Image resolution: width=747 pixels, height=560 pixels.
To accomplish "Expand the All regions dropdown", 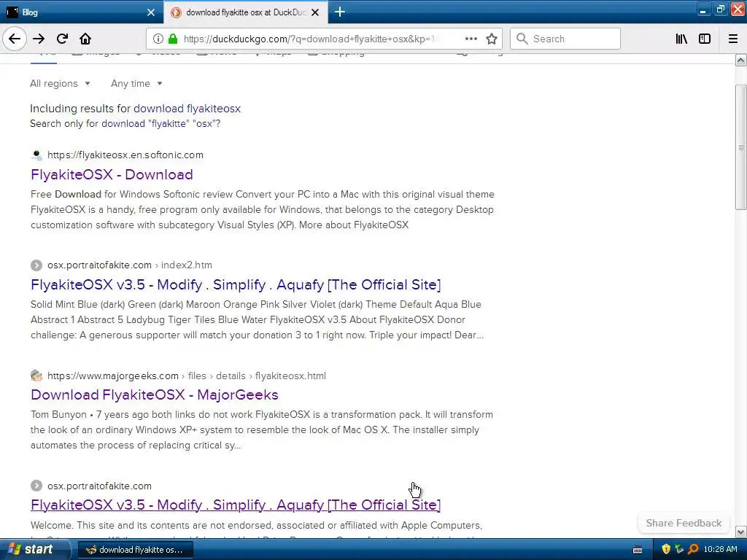I will 60,83.
